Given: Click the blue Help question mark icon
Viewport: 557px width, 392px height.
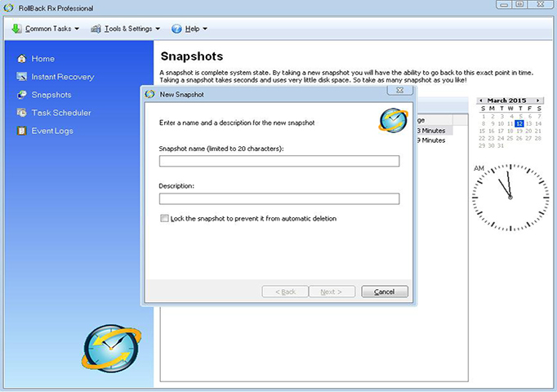Looking at the screenshot, I should pos(176,29).
